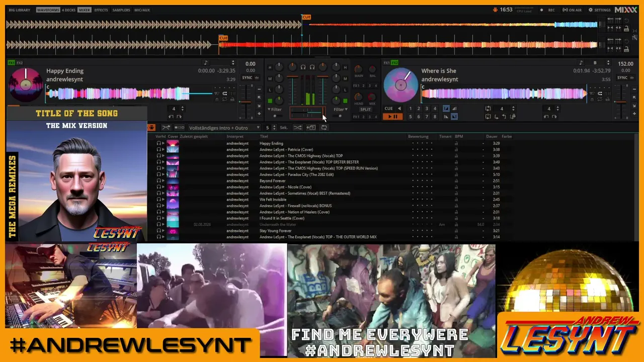The width and height of the screenshot is (644, 362).
Task: Move the crossfader slider
Action: [307, 113]
